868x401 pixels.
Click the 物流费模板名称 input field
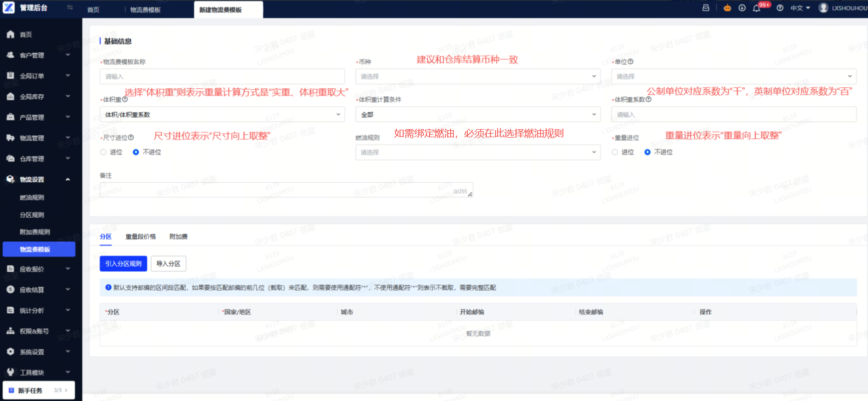222,76
